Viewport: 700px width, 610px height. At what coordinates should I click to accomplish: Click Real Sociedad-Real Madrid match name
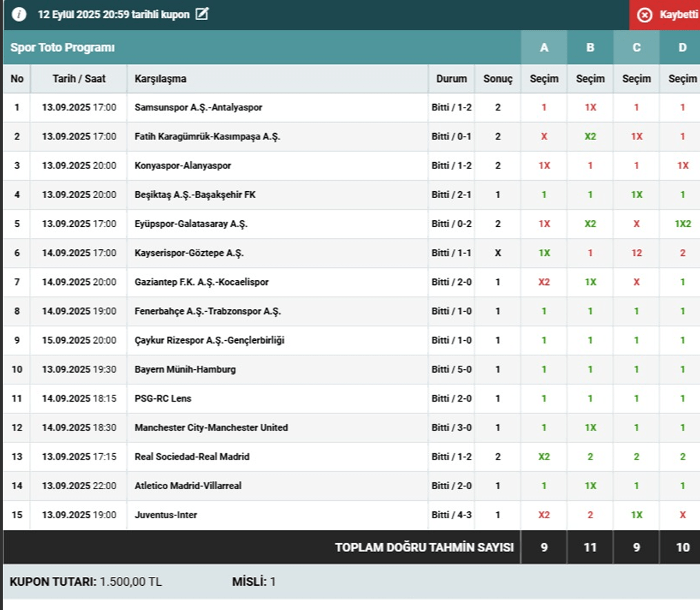192,457
